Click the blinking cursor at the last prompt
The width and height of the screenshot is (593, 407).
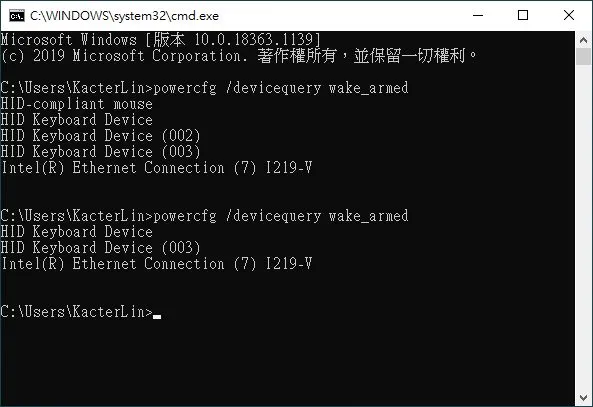point(157,317)
